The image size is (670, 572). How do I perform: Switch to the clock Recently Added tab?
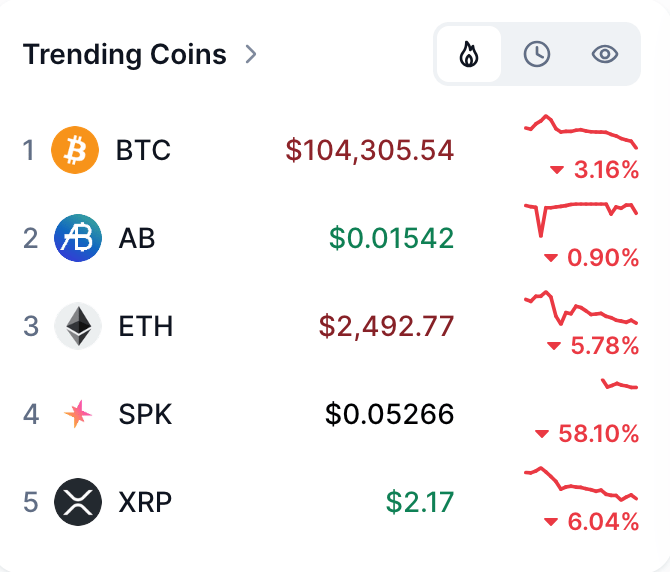coord(537,54)
